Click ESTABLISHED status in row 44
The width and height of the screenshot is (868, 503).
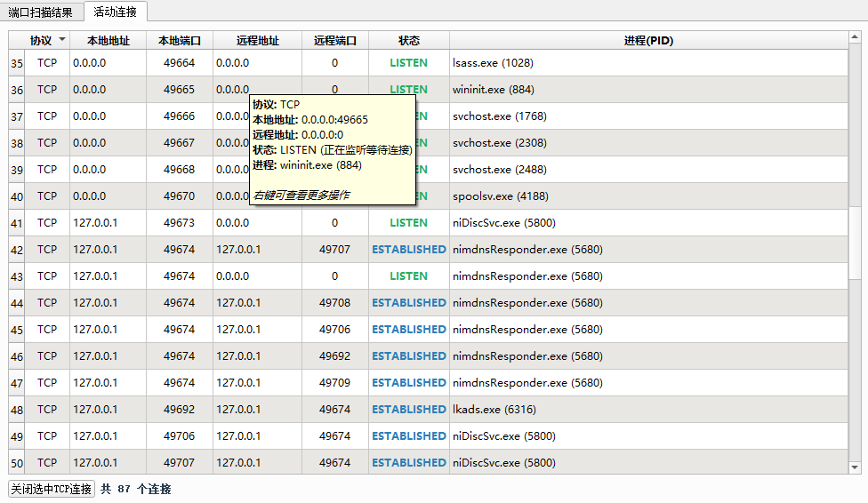click(x=409, y=303)
